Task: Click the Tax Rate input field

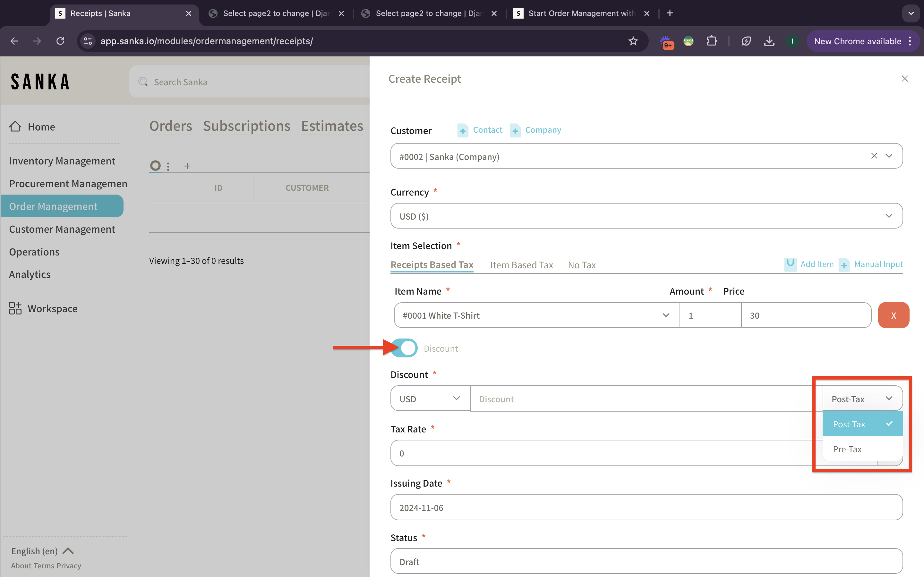Action: point(599,453)
